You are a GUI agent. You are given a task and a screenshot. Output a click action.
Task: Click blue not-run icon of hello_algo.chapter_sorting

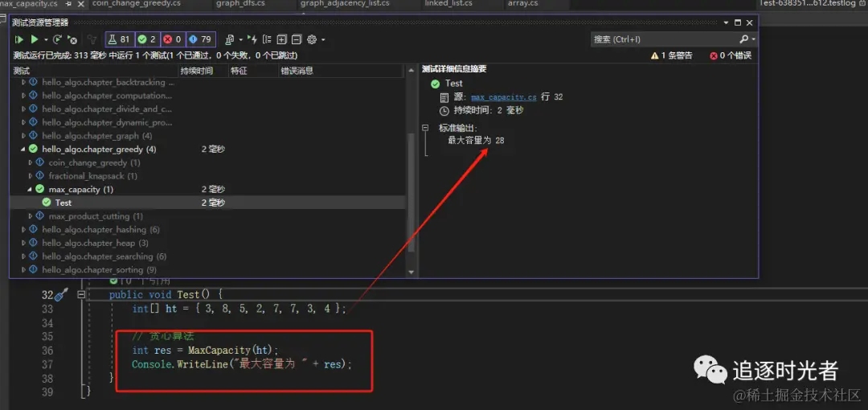click(33, 270)
